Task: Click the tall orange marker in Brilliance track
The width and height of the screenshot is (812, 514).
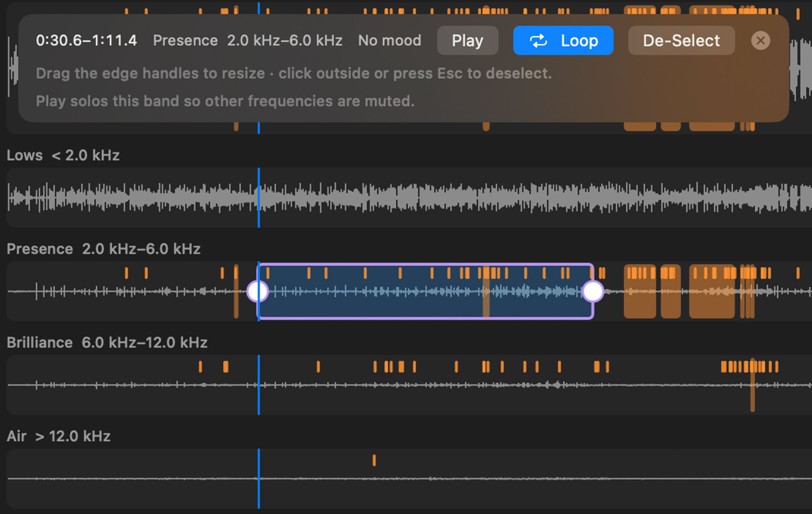Action: coord(752,385)
